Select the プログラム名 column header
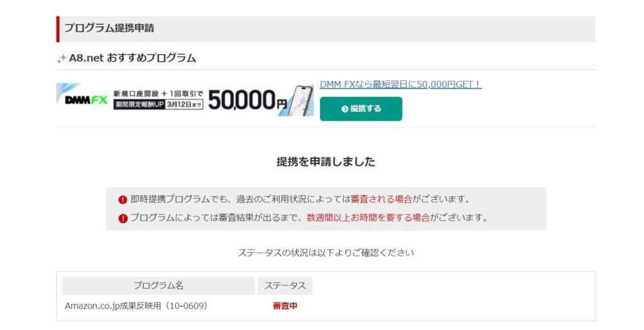The width and height of the screenshot is (644, 330). tap(158, 285)
